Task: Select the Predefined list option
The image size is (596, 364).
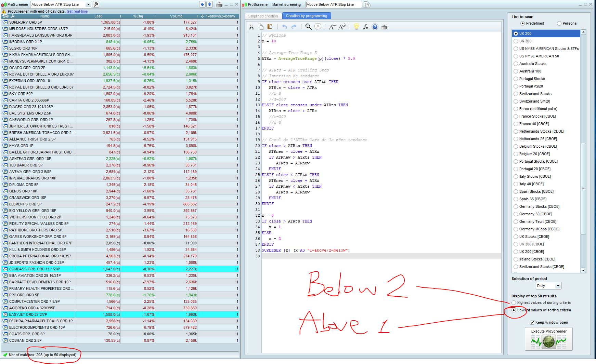Action: point(522,23)
